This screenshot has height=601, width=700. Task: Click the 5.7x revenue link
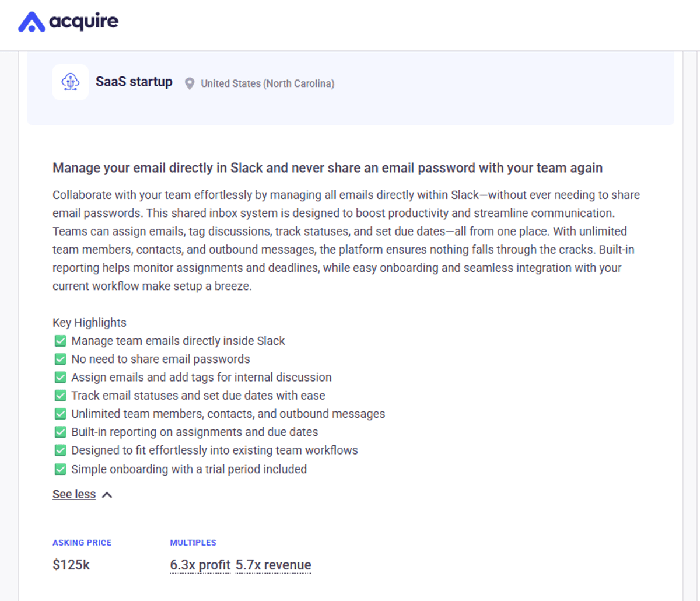273,565
